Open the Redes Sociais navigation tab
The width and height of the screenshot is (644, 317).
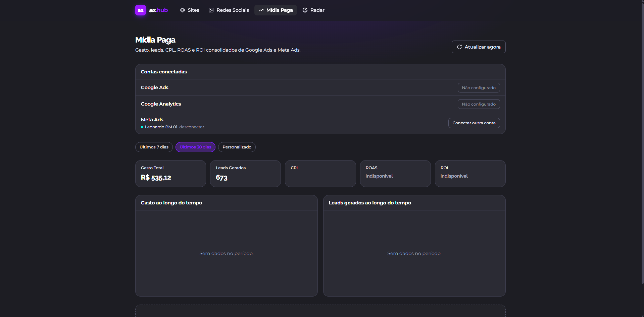tap(229, 10)
